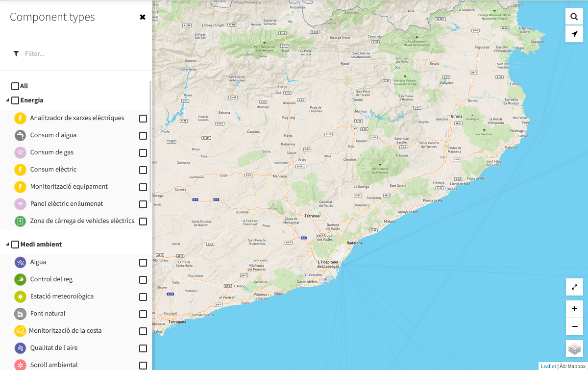Screen dimensions: 588x370
Task: Click Badalona on the map
Action: pyautogui.click(x=354, y=243)
